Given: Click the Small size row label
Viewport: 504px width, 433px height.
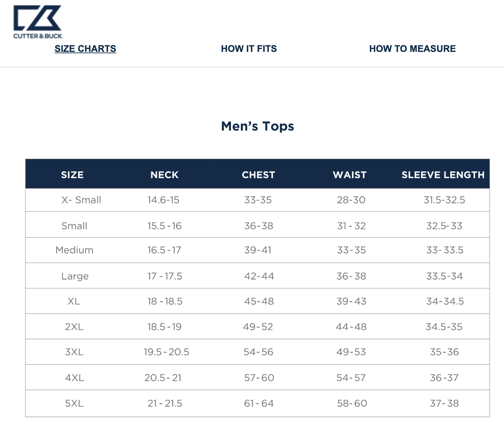Looking at the screenshot, I should [x=74, y=225].
